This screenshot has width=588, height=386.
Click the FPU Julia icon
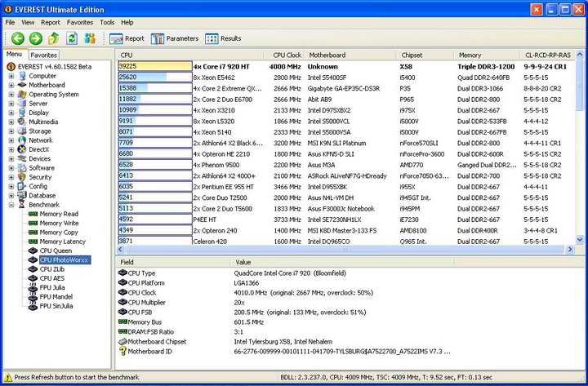[x=33, y=287]
